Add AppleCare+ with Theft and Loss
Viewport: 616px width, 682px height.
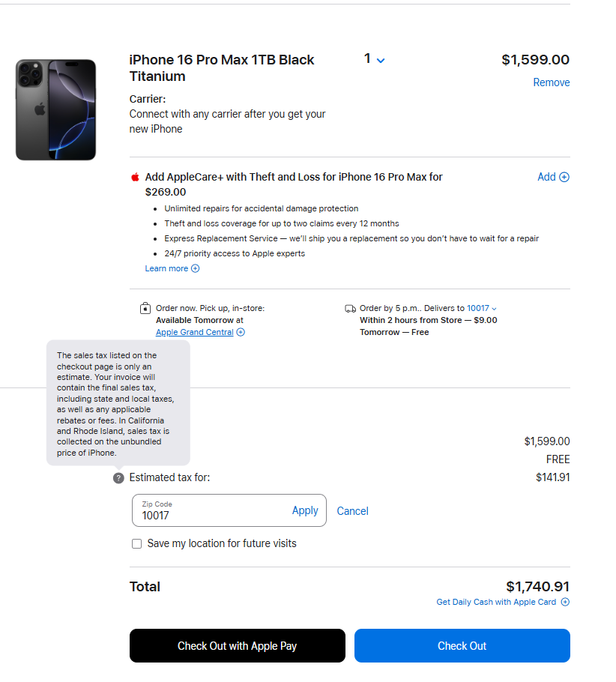click(x=553, y=178)
